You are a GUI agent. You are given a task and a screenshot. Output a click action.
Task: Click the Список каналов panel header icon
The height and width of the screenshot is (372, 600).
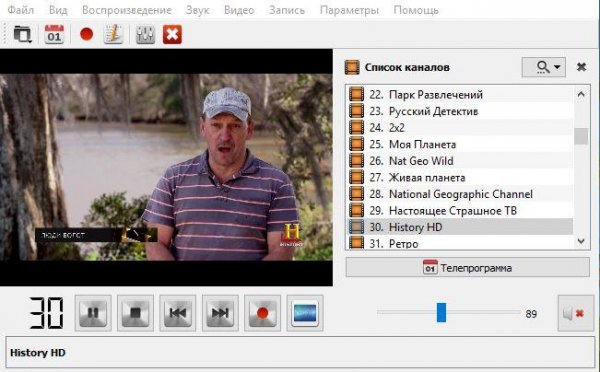[352, 67]
